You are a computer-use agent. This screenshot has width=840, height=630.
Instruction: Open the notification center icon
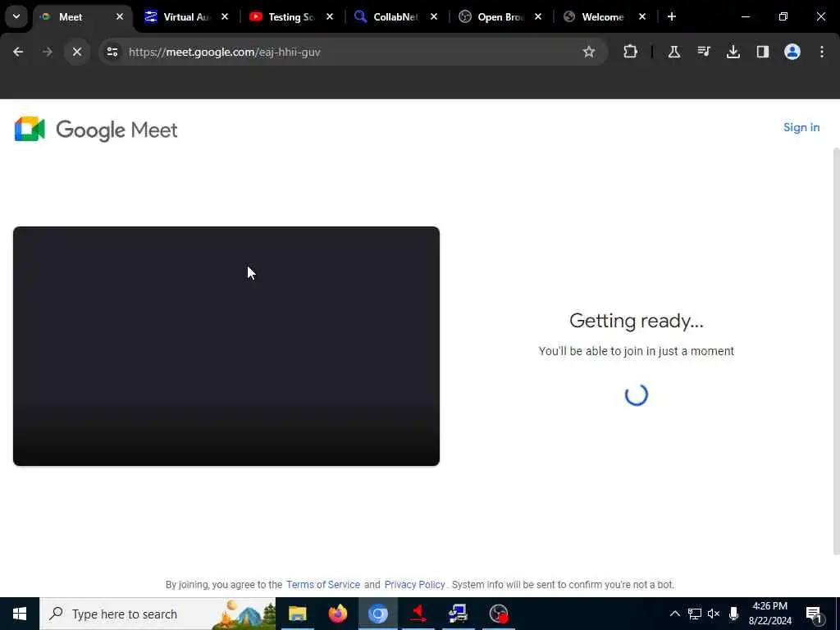click(x=814, y=614)
